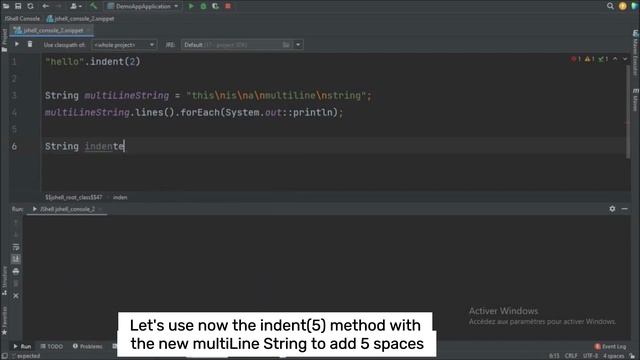Click println on line 4
Viewport: 640px width, 360px height.
coord(313,112)
